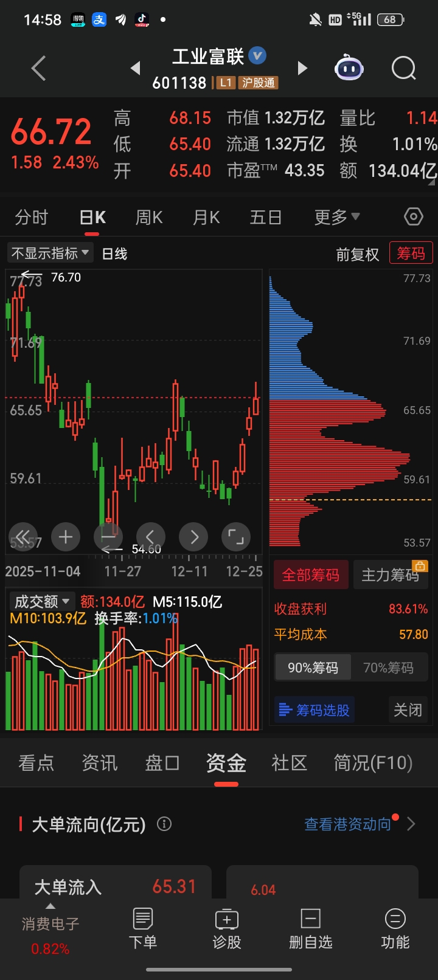This screenshot has height=980, width=438.
Task: Zoom in chart with plus button
Action: (x=66, y=537)
